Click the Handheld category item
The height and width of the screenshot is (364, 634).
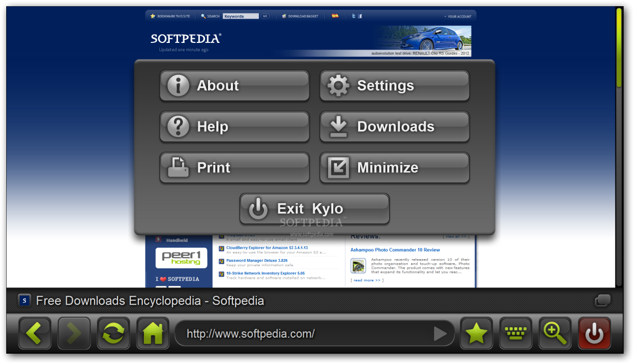point(177,240)
